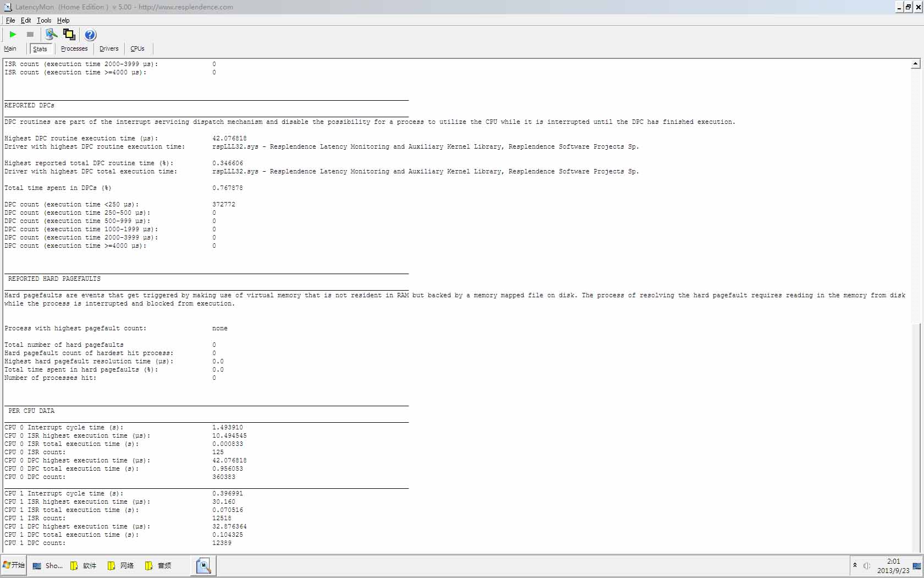Click the LatencyMon title bar application icon
This screenshot has height=578, width=924.
[8, 7]
